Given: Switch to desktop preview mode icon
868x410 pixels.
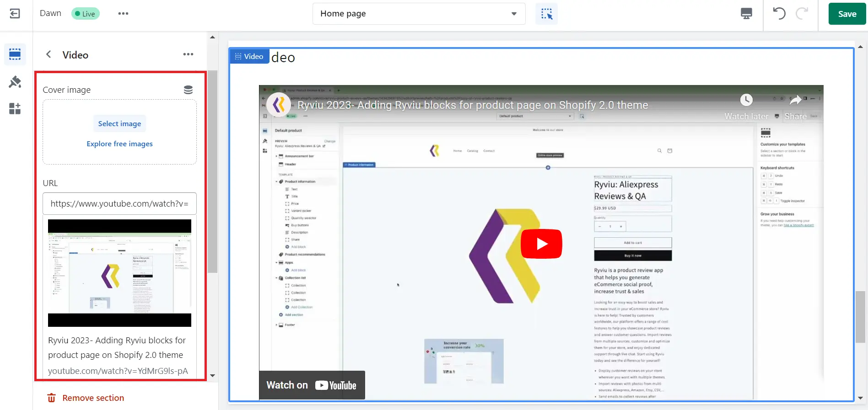Looking at the screenshot, I should pos(746,14).
